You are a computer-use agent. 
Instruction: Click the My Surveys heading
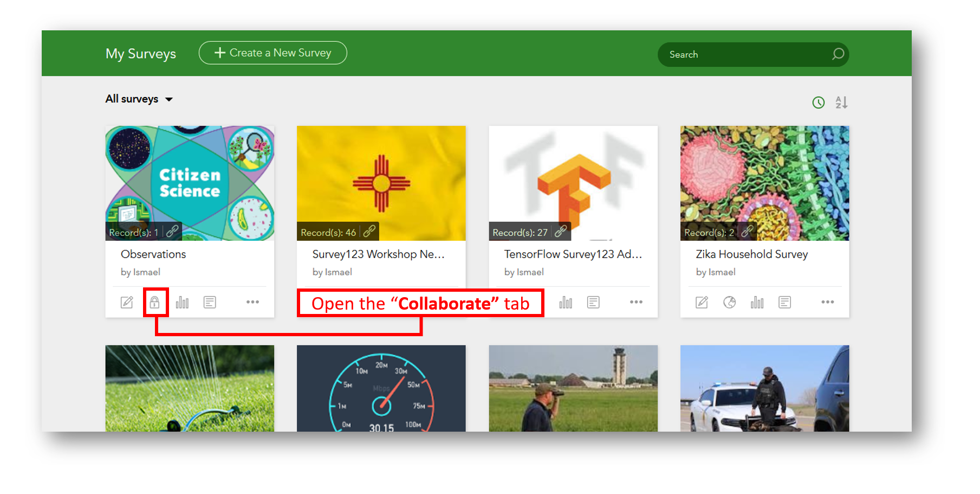pos(141,53)
